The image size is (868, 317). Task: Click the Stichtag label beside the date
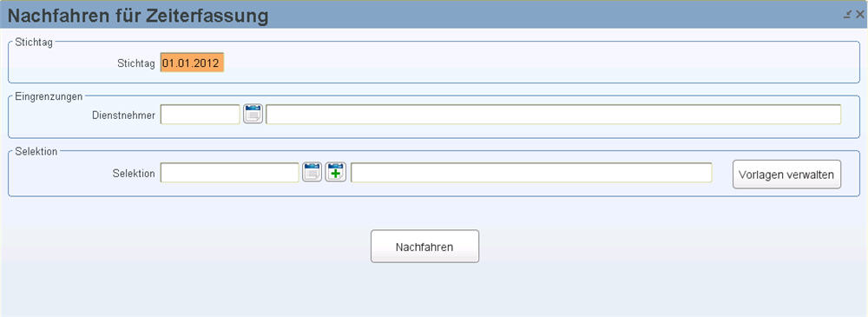pyautogui.click(x=136, y=63)
